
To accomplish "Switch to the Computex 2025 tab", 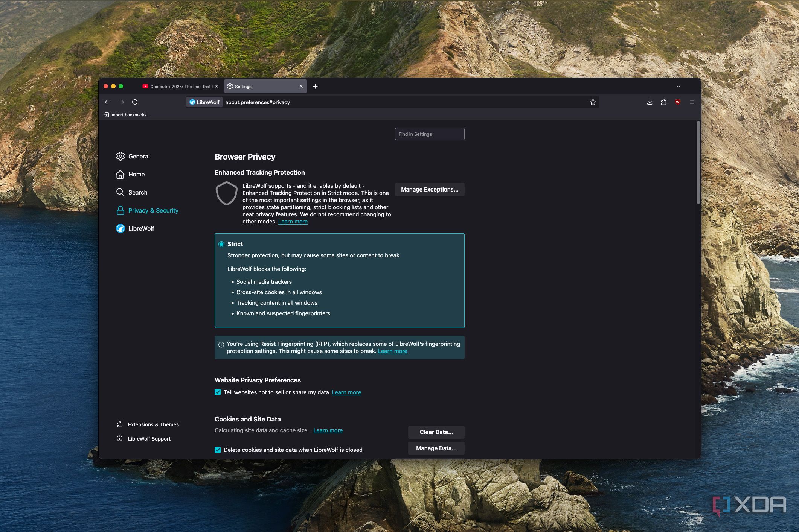I will [177, 87].
